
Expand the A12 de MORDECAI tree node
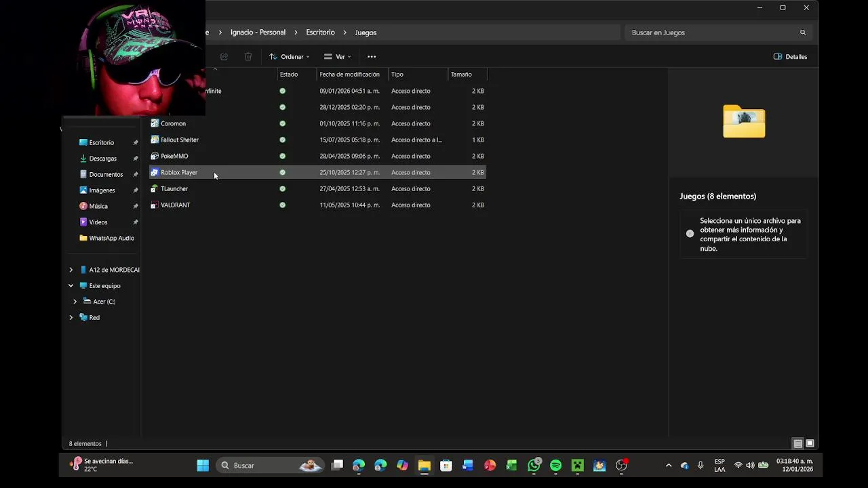tap(71, 270)
